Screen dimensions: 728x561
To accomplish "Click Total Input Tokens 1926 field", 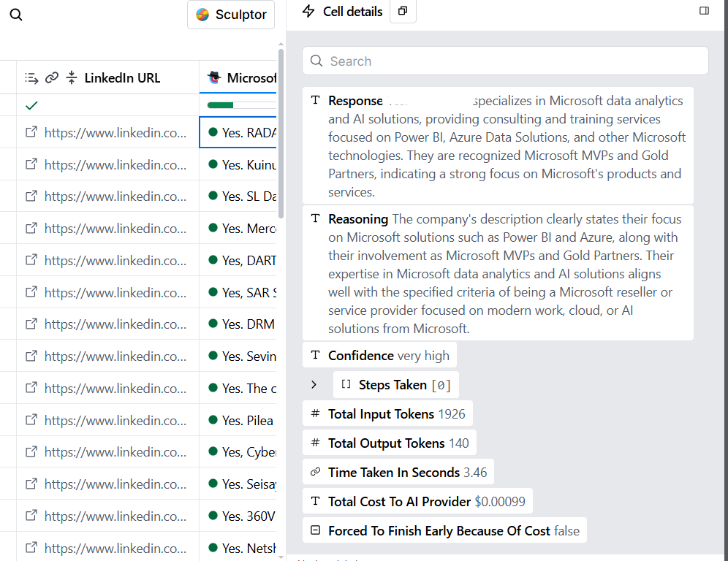I will 387,413.
